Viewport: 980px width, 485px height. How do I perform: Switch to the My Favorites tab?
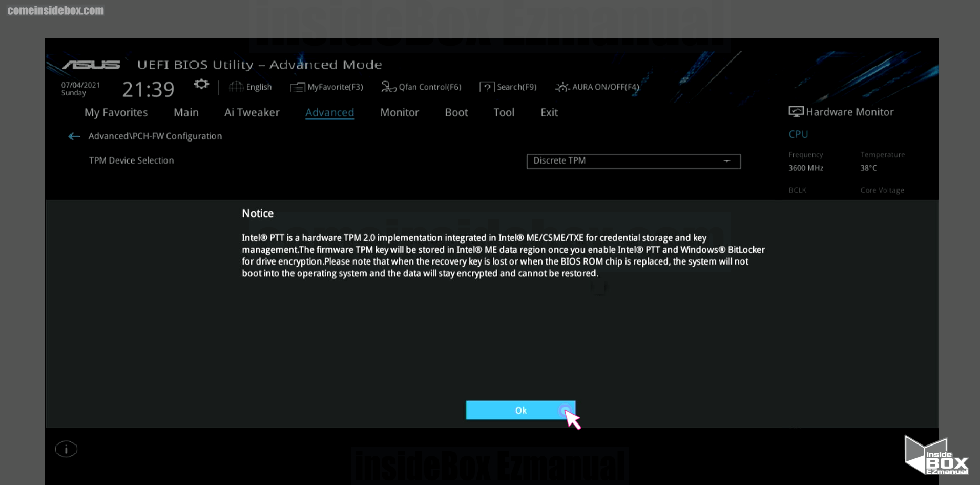[x=116, y=113]
